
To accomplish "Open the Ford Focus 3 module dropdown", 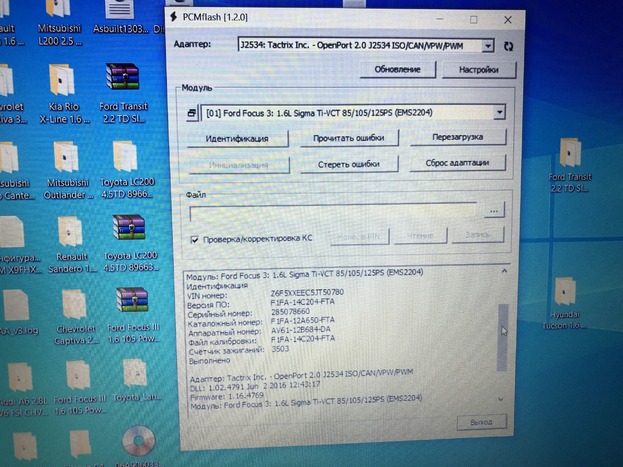I will coord(498,113).
